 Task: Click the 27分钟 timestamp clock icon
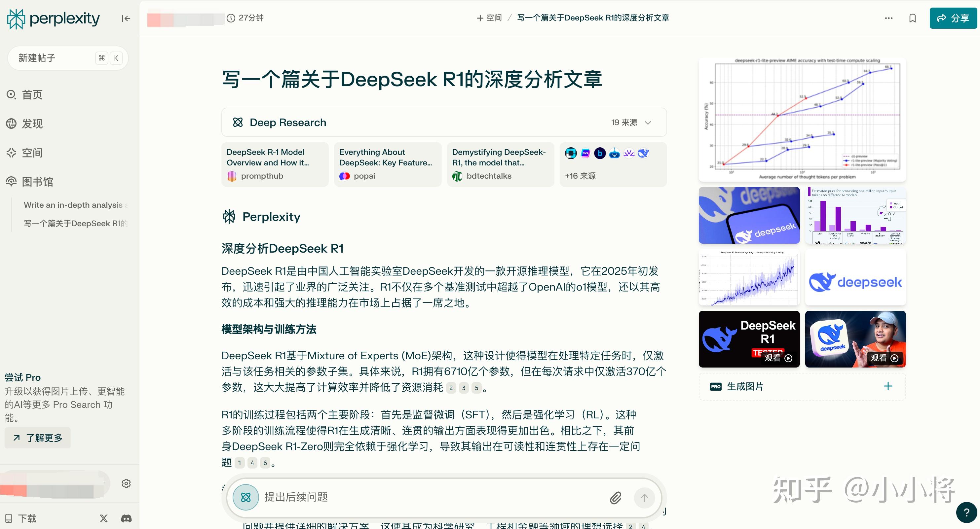231,18
